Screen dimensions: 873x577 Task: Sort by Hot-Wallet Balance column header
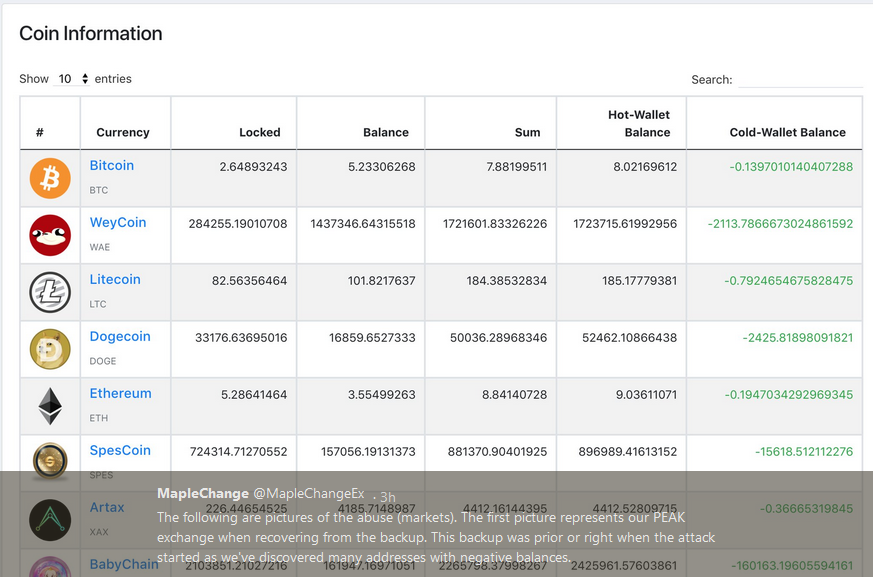(x=639, y=123)
